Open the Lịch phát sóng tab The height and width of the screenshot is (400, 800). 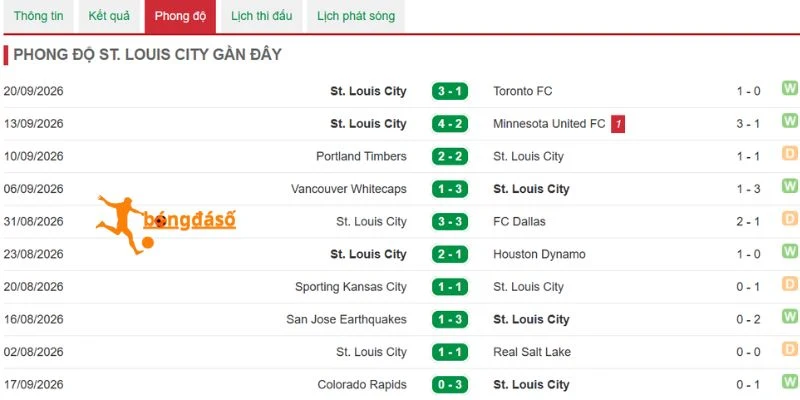coord(356,16)
